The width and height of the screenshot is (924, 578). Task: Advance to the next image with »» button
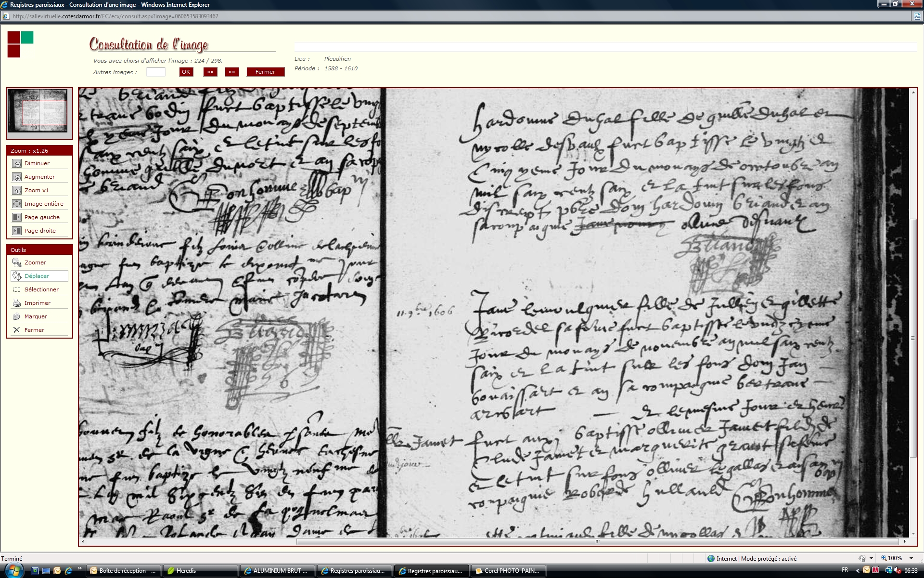pyautogui.click(x=232, y=72)
